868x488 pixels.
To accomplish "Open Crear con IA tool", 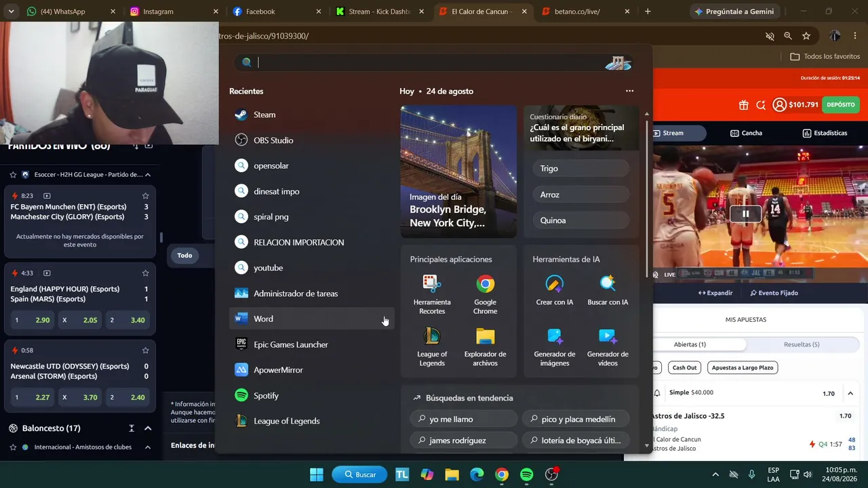I will click(x=555, y=290).
